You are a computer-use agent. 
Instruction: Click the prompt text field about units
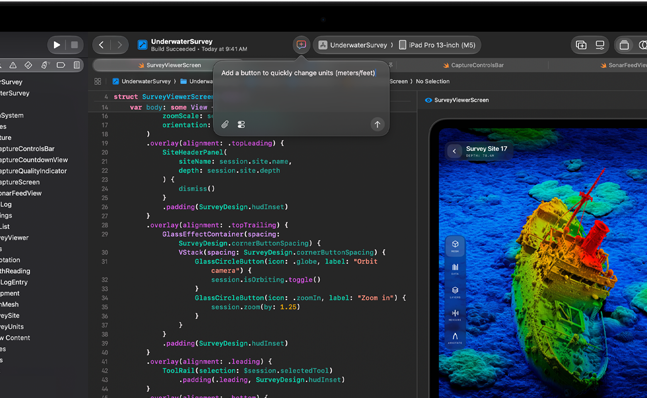click(298, 73)
